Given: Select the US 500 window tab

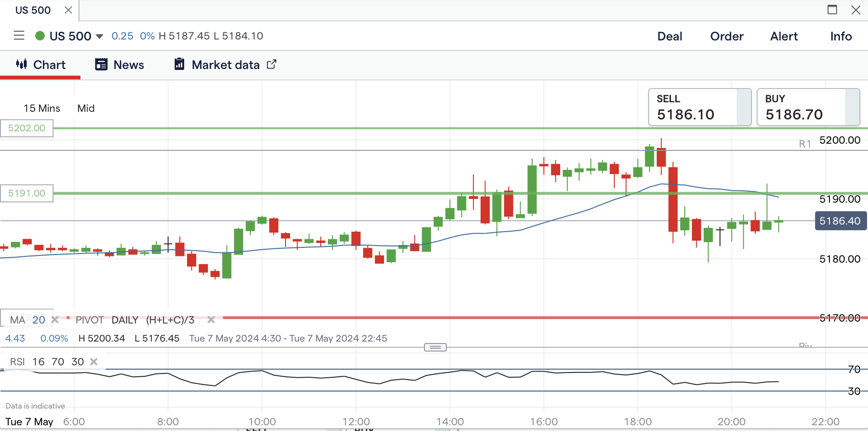Looking at the screenshot, I should tap(33, 10).
